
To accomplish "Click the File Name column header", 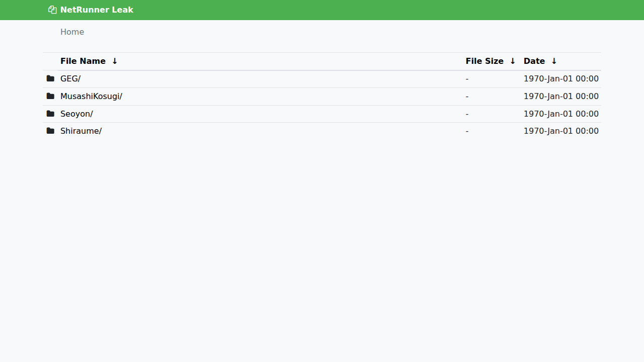I will [x=83, y=61].
